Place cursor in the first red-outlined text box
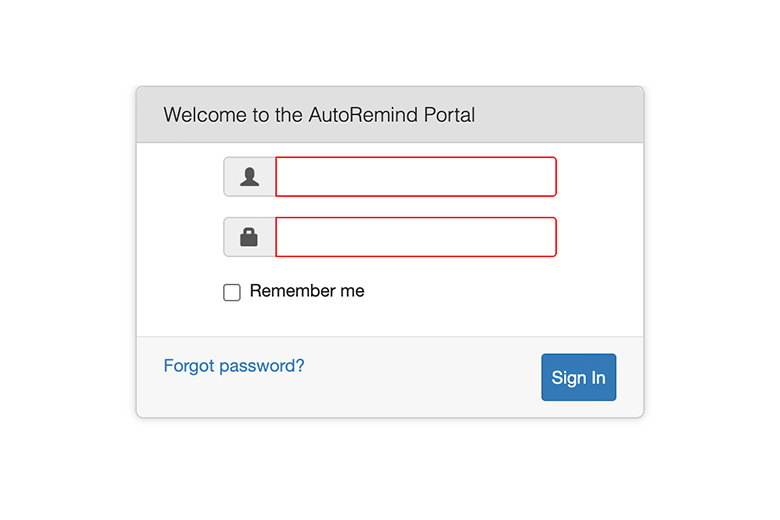 click(415, 177)
